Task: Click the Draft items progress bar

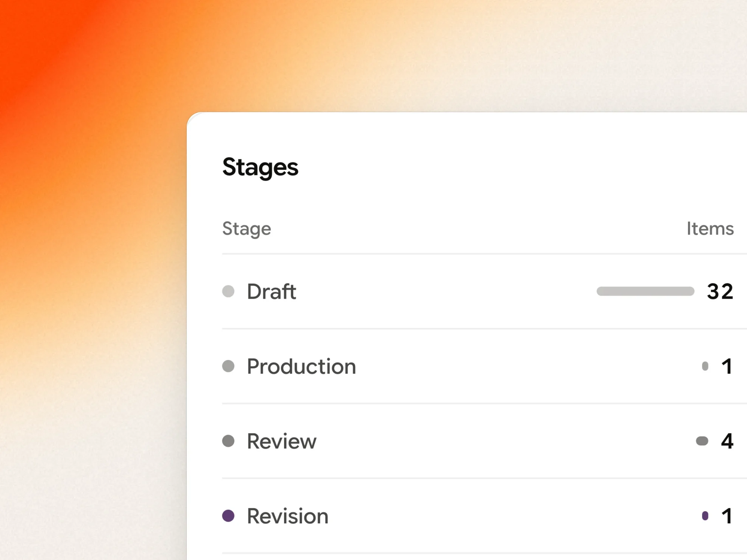Action: pos(645,291)
